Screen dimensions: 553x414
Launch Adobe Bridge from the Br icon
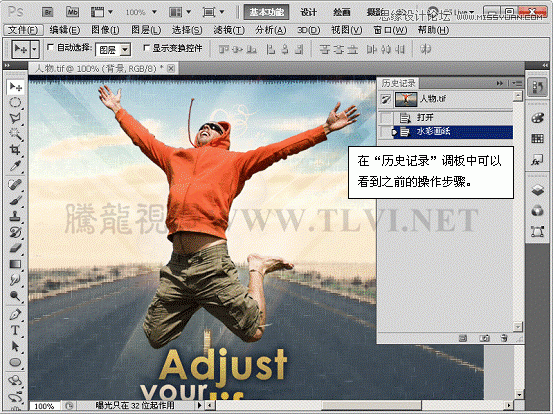[47, 12]
